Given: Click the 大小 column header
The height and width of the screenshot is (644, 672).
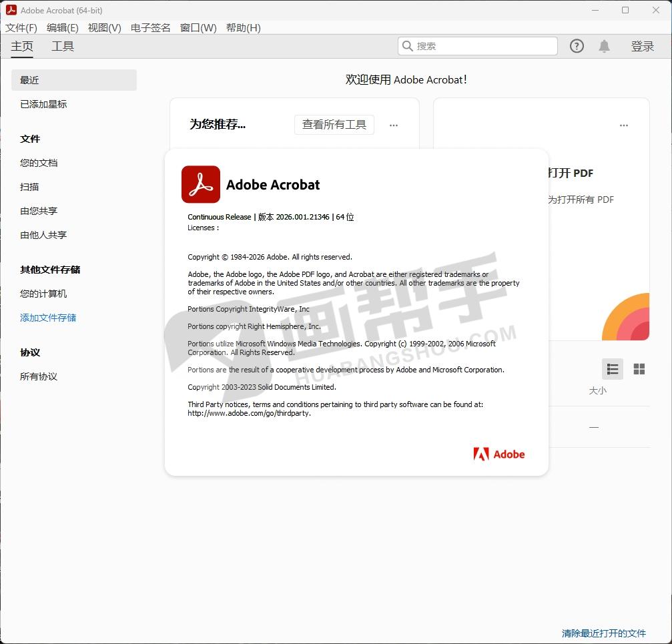Looking at the screenshot, I should pos(597,390).
